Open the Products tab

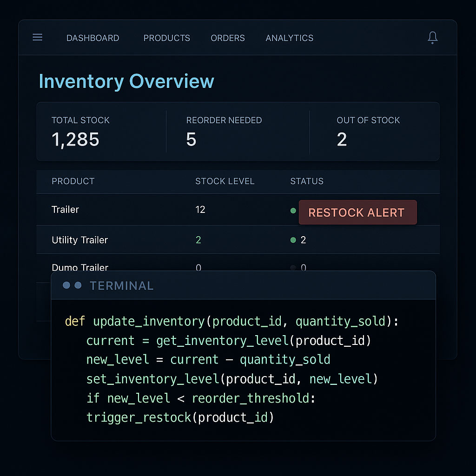pyautogui.click(x=166, y=38)
